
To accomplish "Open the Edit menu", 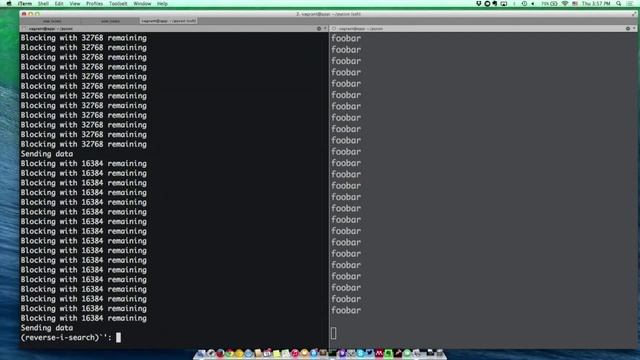I will tap(59, 4).
